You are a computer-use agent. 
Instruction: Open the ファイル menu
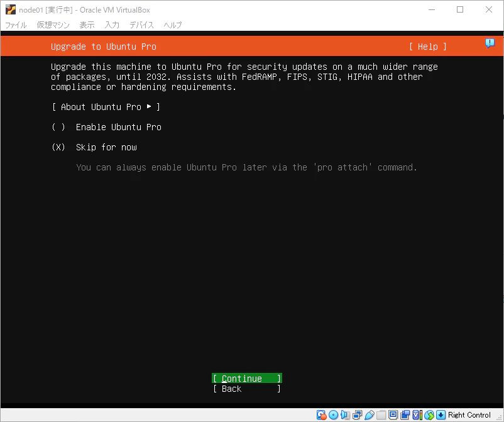[x=16, y=25]
